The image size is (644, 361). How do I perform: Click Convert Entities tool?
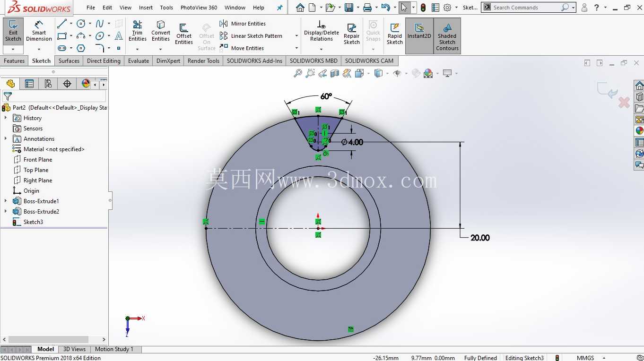coord(161,31)
